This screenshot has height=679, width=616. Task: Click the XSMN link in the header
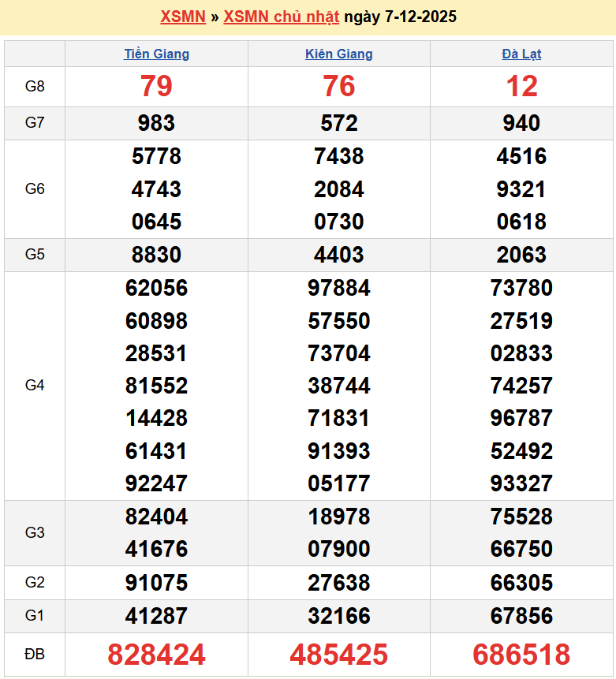[x=182, y=17]
